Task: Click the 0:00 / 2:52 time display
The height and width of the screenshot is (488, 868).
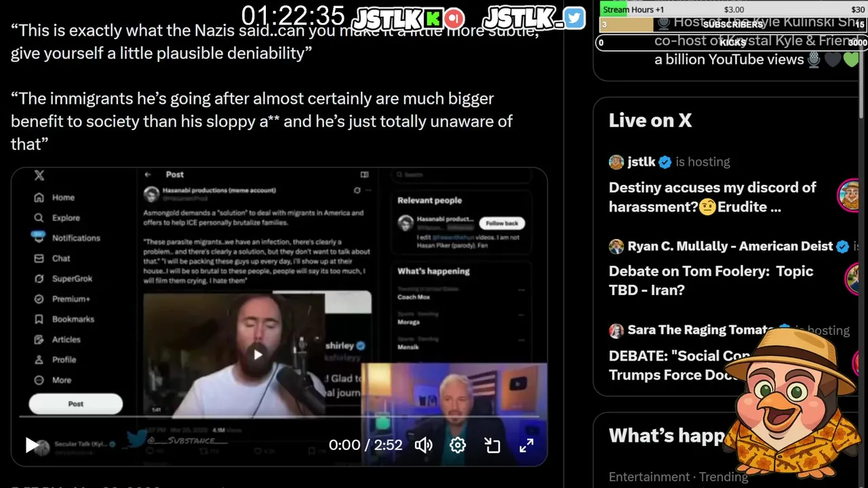Action: [366, 445]
